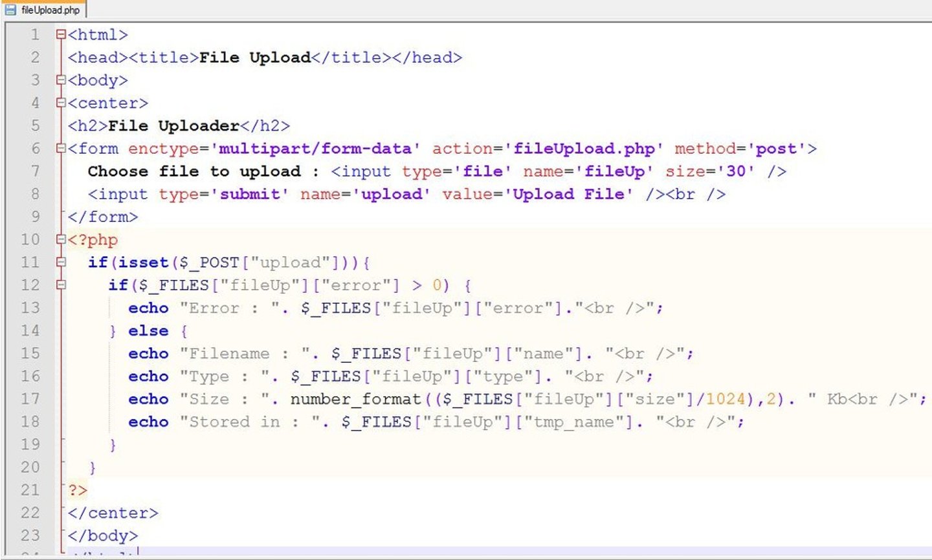The image size is (932, 560).
Task: Click the </body> closing tag
Action: pyautogui.click(x=103, y=535)
